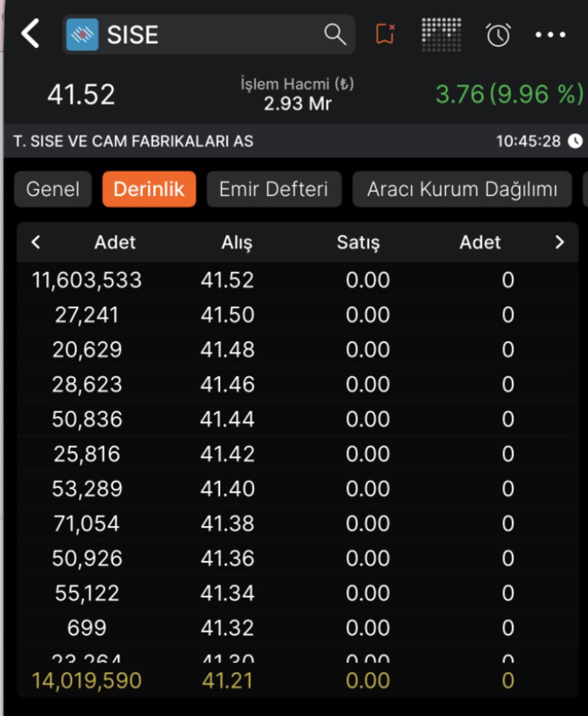
Task: Expand columns with right chevron in table header
Action: pyautogui.click(x=559, y=242)
